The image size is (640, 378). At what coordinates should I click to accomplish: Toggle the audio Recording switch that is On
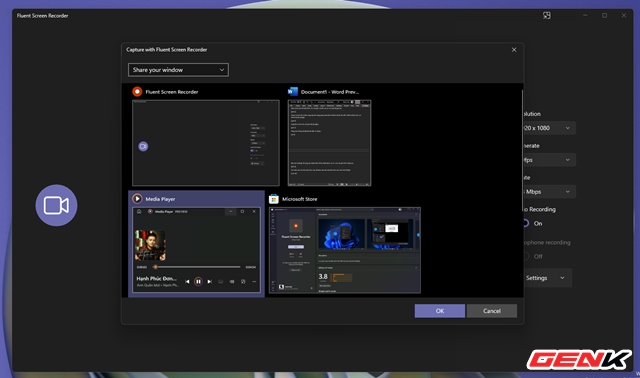point(526,223)
